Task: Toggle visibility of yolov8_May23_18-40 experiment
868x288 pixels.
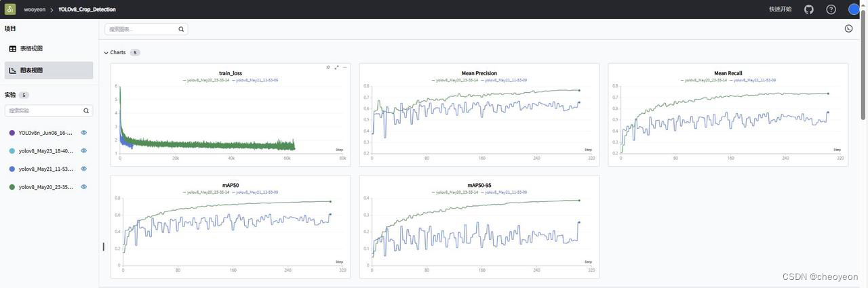Action: (84, 150)
